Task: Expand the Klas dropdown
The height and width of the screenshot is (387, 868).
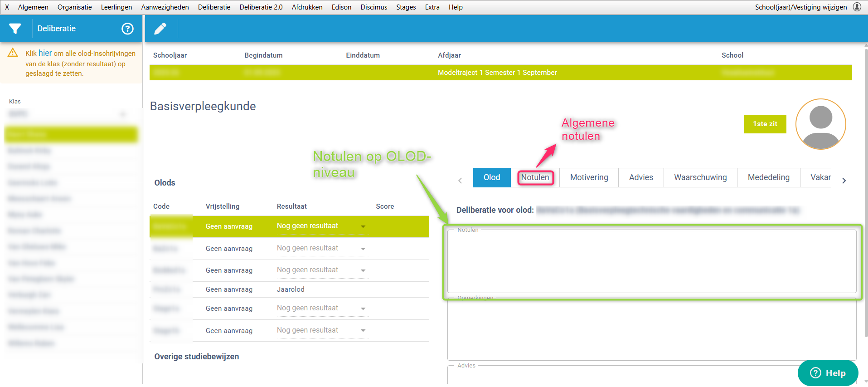Action: (122, 114)
